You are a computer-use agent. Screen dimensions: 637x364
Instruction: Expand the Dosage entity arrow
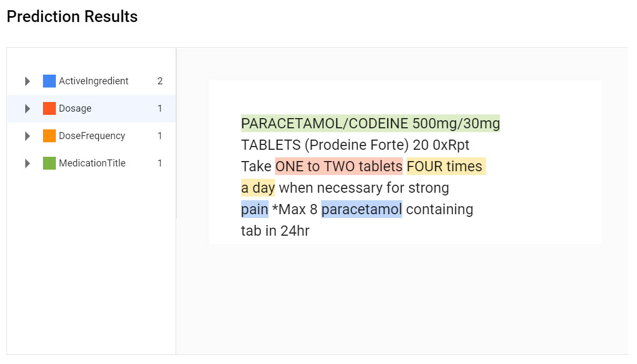tap(28, 109)
